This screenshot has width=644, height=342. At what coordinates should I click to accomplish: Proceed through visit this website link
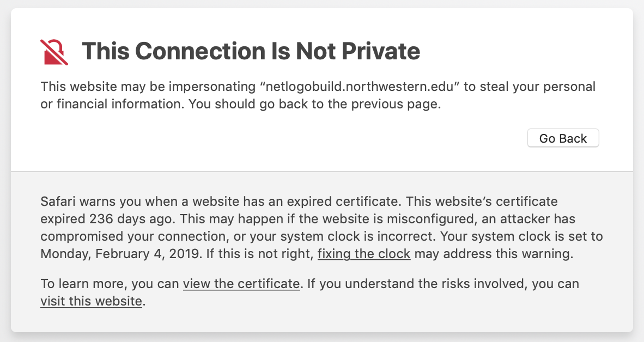91,301
